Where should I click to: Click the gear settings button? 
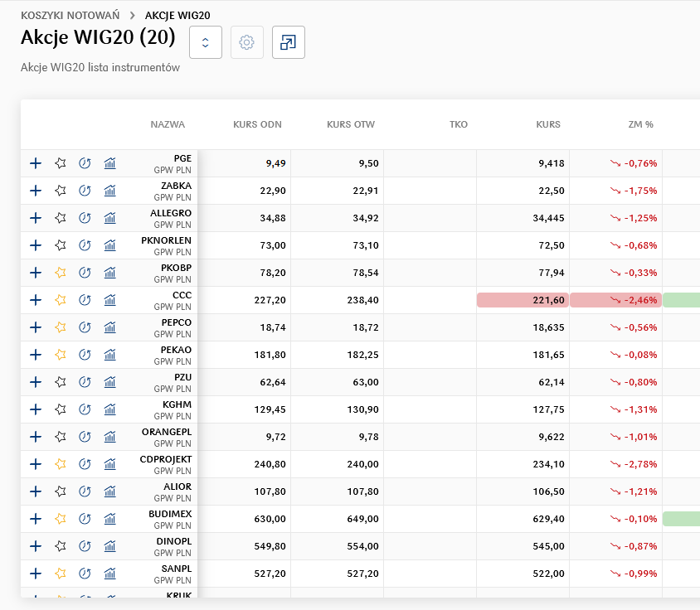click(x=246, y=42)
